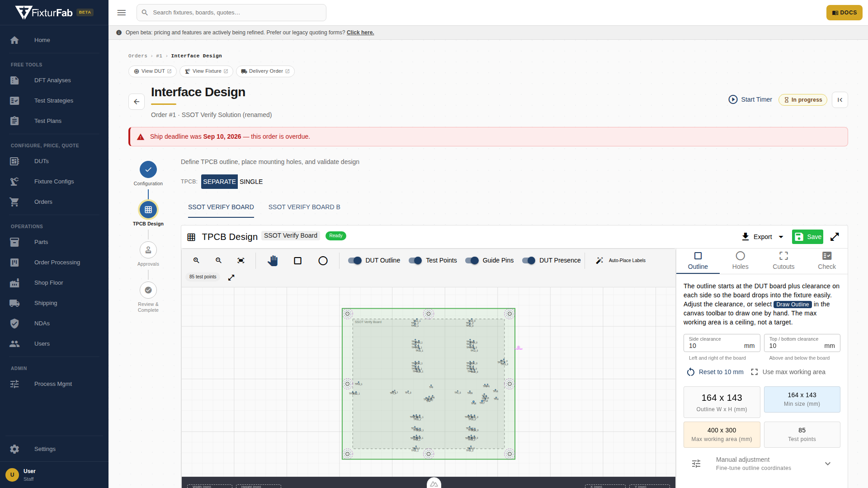
Task: Click the Auto-Place Labels wand icon
Action: pos(599,260)
